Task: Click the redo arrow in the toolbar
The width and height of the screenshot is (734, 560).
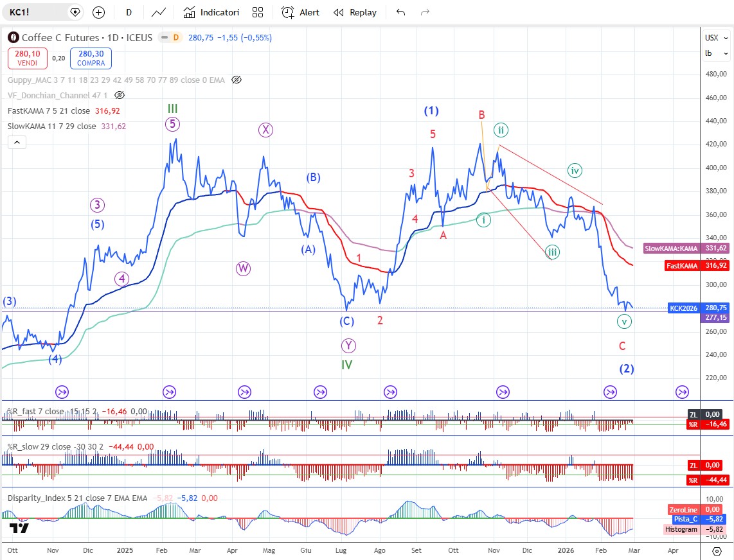Action: coord(425,12)
